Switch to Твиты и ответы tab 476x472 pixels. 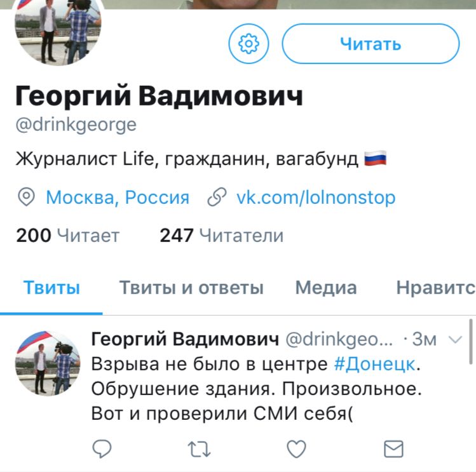(x=191, y=287)
